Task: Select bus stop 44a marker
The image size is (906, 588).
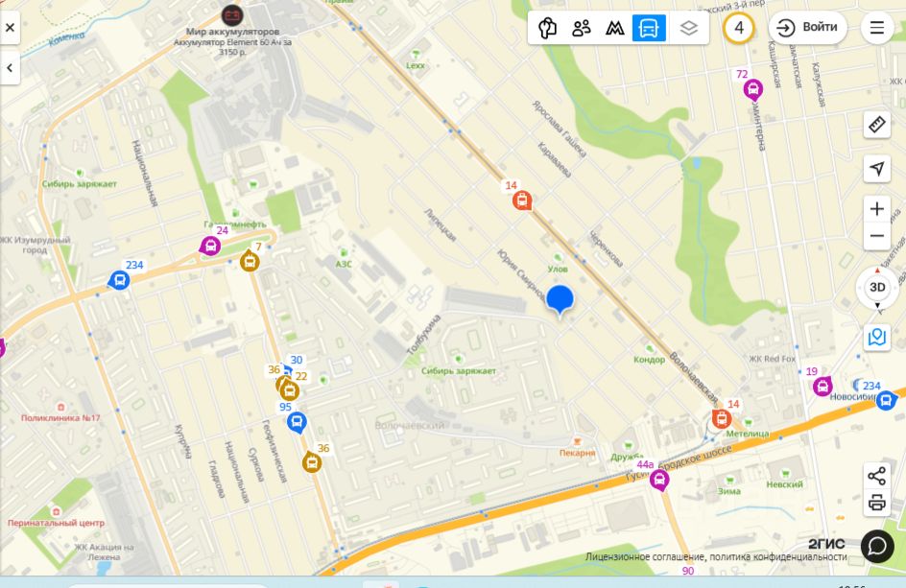Action: point(659,480)
